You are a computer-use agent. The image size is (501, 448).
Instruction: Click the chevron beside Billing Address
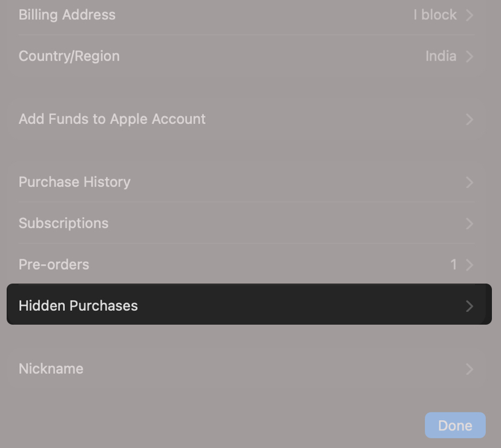(470, 15)
